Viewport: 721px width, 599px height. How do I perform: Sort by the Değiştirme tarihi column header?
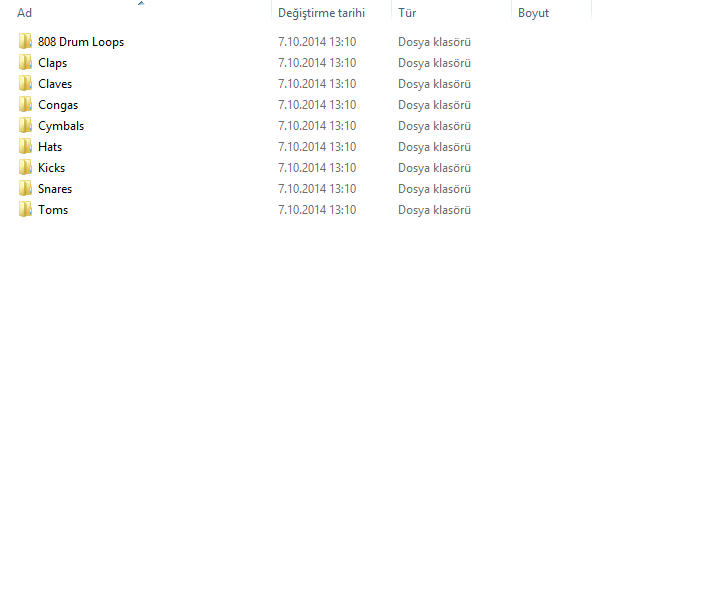pyautogui.click(x=321, y=13)
